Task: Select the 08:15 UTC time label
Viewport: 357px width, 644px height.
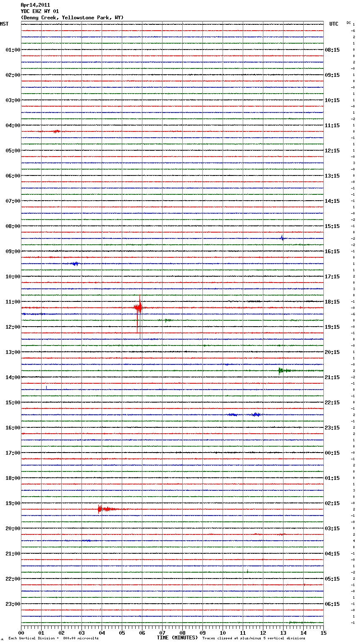Action: click(332, 50)
